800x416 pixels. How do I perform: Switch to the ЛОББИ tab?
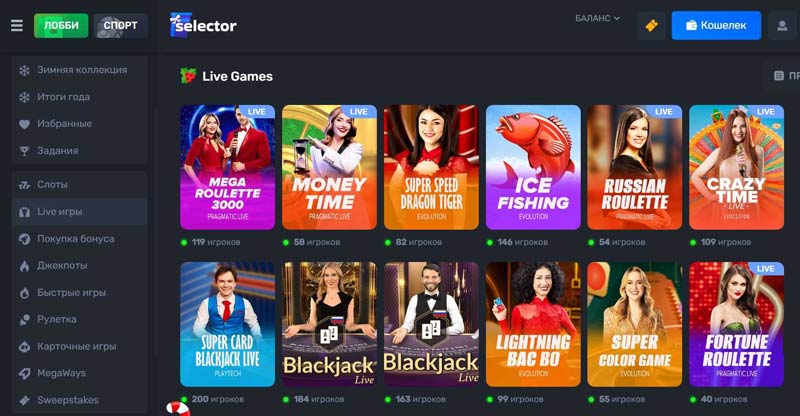[x=61, y=26]
